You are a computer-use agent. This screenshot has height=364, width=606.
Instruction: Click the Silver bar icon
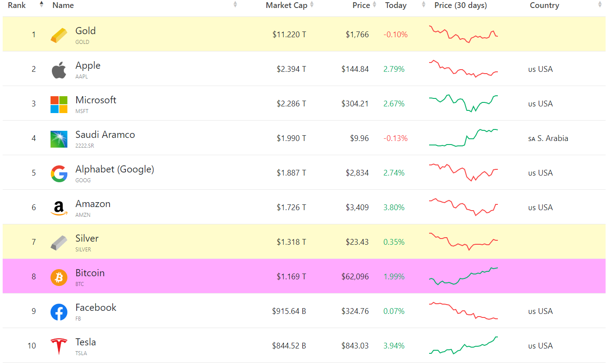59,243
